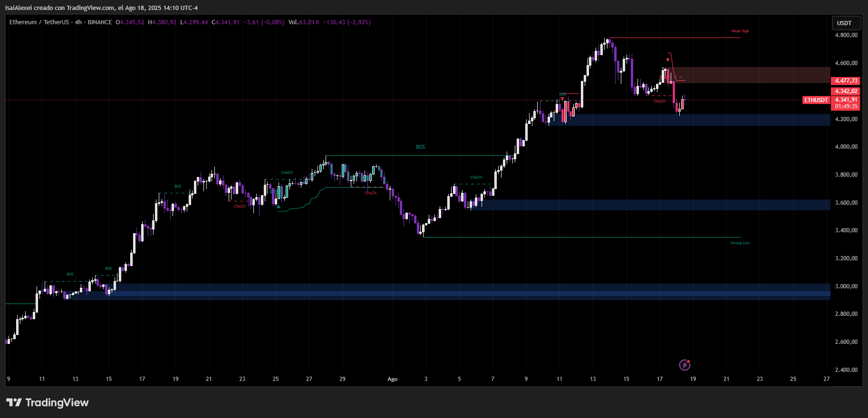Screen dimensions: 868x418
Task: Open the USDT currency selector
Action: 844,23
